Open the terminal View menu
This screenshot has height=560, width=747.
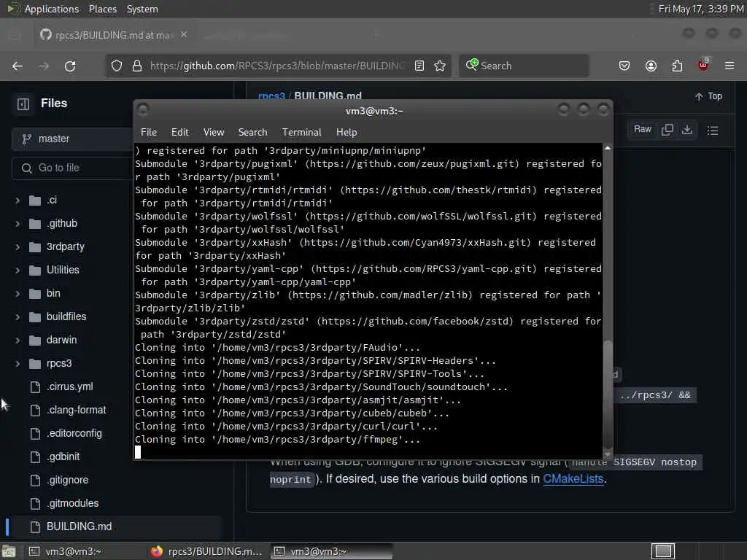tap(214, 133)
